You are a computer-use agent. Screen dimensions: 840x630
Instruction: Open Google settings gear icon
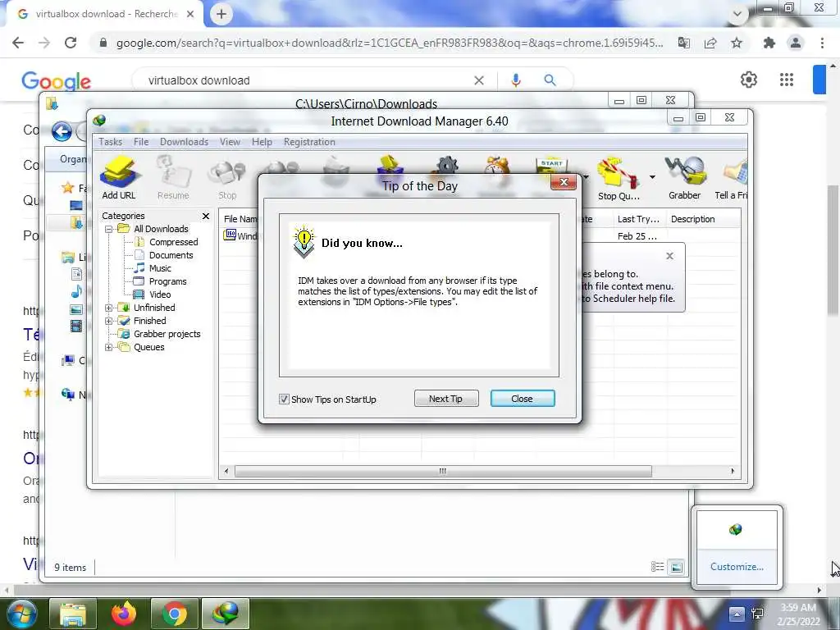(x=749, y=80)
